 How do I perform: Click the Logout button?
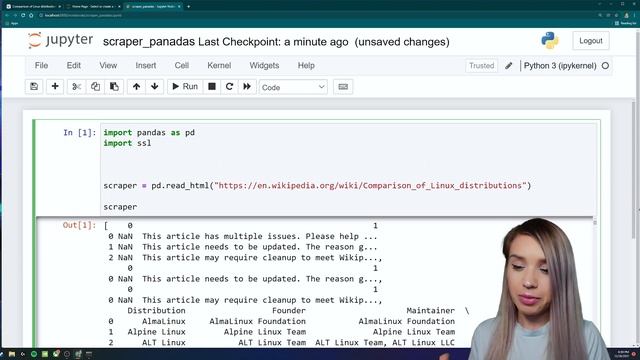click(x=591, y=41)
